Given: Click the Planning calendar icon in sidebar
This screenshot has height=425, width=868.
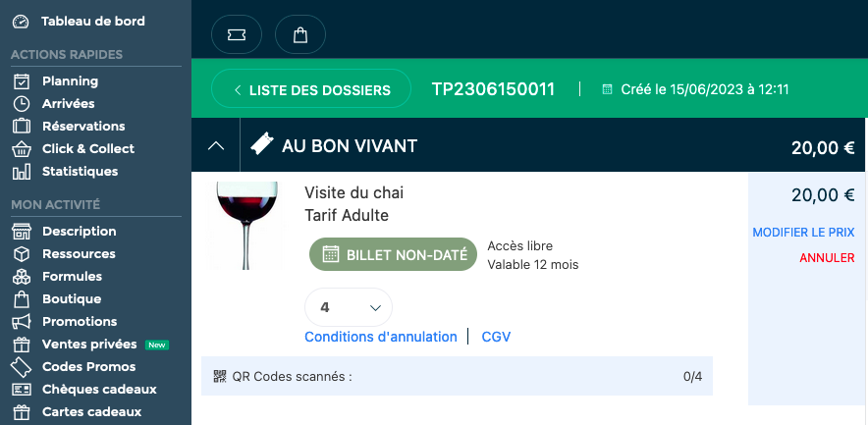Looking at the screenshot, I should point(22,81).
